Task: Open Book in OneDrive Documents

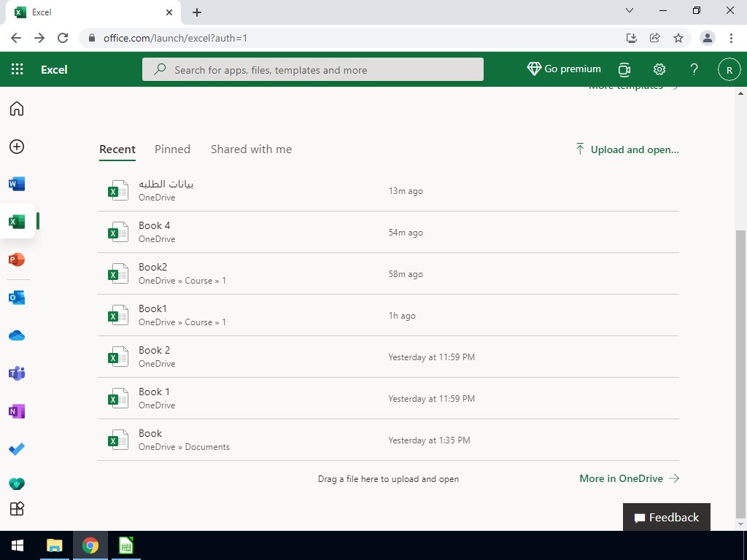Action: pyautogui.click(x=388, y=440)
